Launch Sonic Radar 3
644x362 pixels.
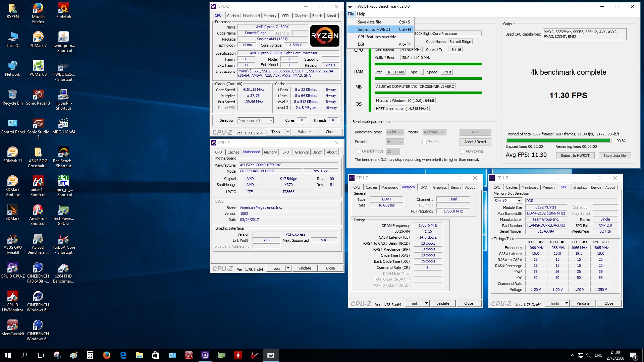click(38, 97)
